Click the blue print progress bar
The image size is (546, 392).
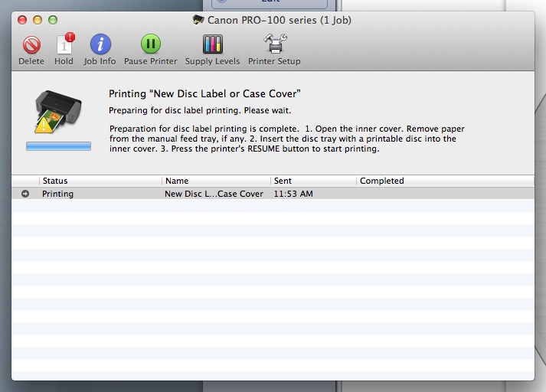(x=58, y=145)
